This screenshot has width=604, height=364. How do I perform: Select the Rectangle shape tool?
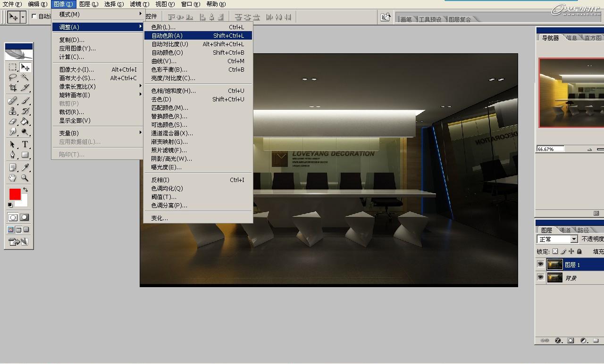25,155
